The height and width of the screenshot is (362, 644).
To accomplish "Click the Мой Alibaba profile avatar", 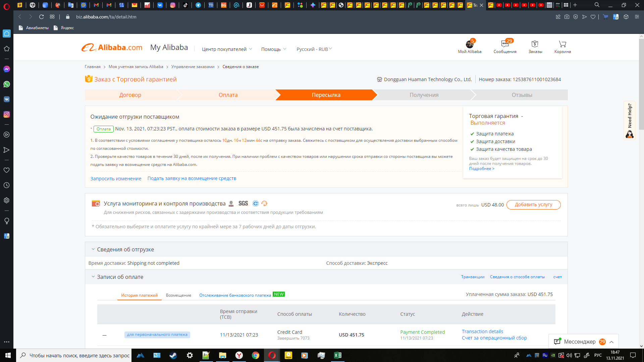I will click(469, 44).
